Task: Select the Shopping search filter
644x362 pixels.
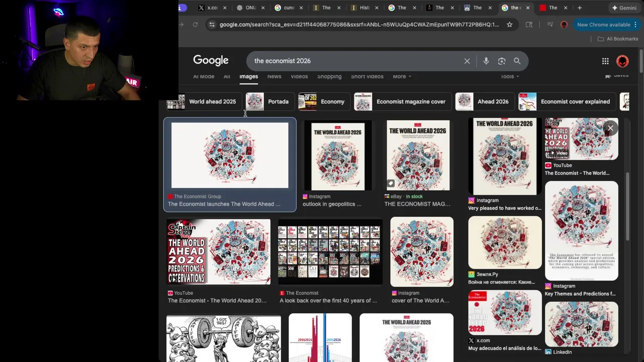Action: click(329, 76)
